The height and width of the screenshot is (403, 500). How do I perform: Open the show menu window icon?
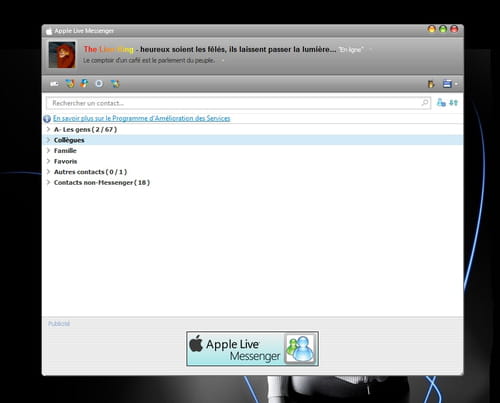pos(447,84)
